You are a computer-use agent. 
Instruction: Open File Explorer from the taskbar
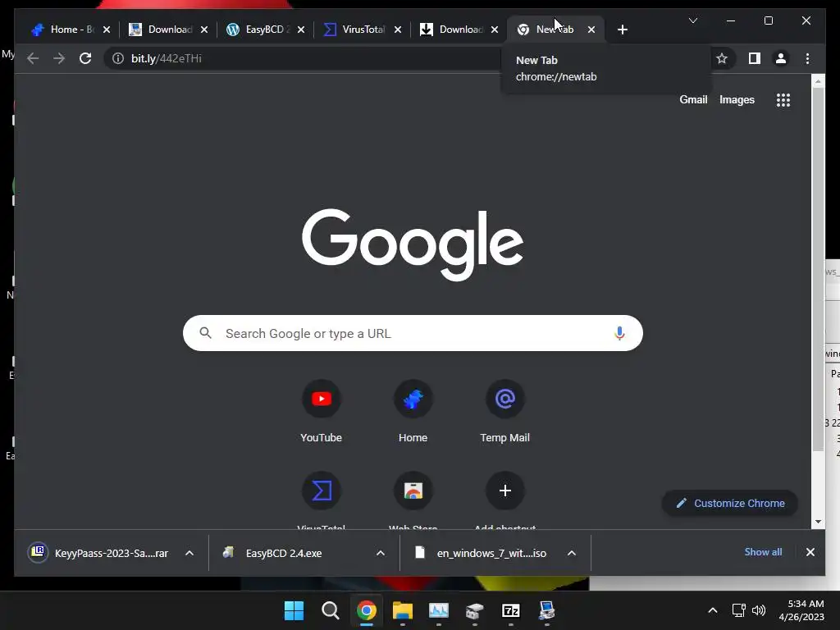click(402, 610)
